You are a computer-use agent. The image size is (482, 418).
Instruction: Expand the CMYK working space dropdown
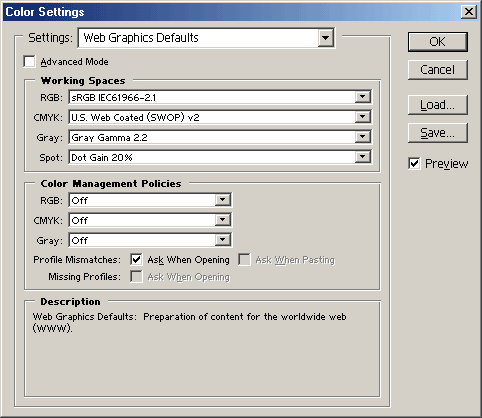(x=363, y=117)
